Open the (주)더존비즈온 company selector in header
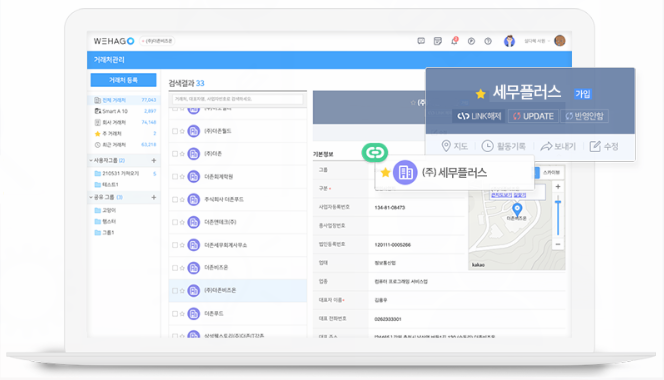This screenshot has height=380, width=664. 158,41
